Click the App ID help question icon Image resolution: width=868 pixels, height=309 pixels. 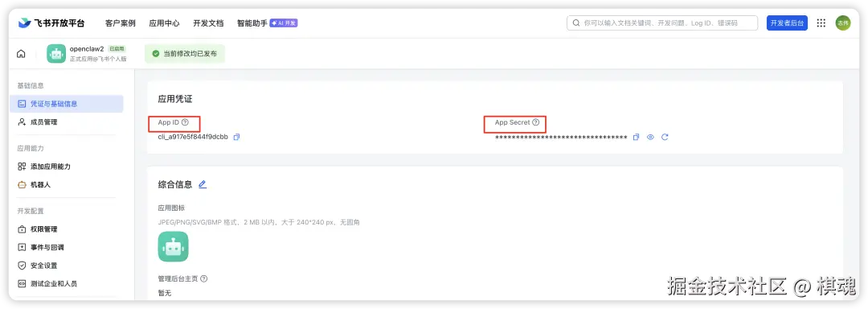(x=185, y=122)
